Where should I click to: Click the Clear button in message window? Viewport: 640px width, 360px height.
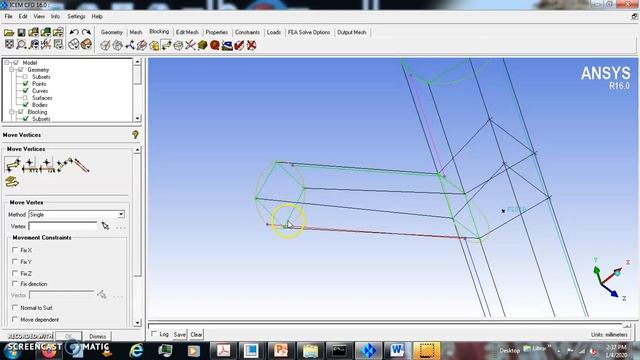(196, 334)
